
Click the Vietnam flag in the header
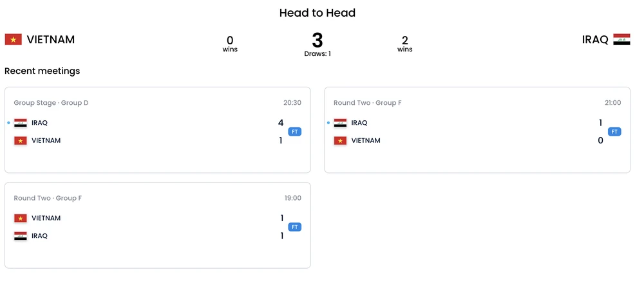point(14,40)
